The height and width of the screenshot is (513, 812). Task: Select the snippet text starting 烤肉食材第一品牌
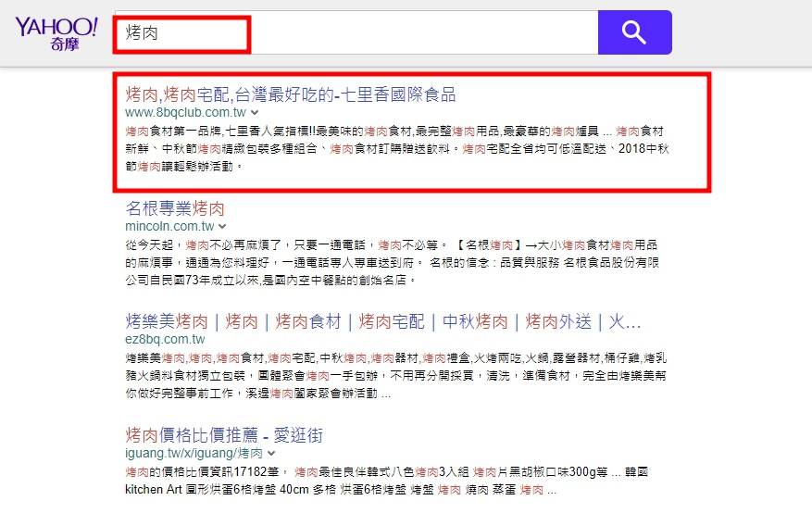[397, 148]
